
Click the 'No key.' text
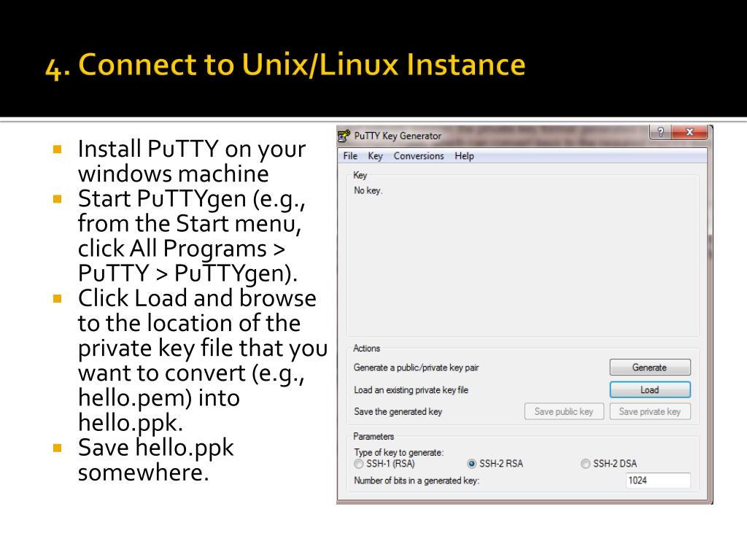tap(368, 190)
